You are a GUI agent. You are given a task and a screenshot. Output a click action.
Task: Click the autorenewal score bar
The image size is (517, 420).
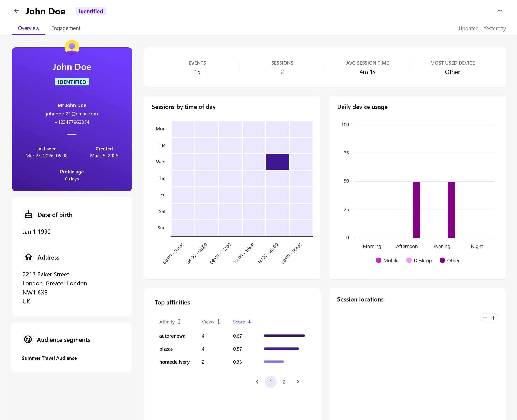coord(284,336)
